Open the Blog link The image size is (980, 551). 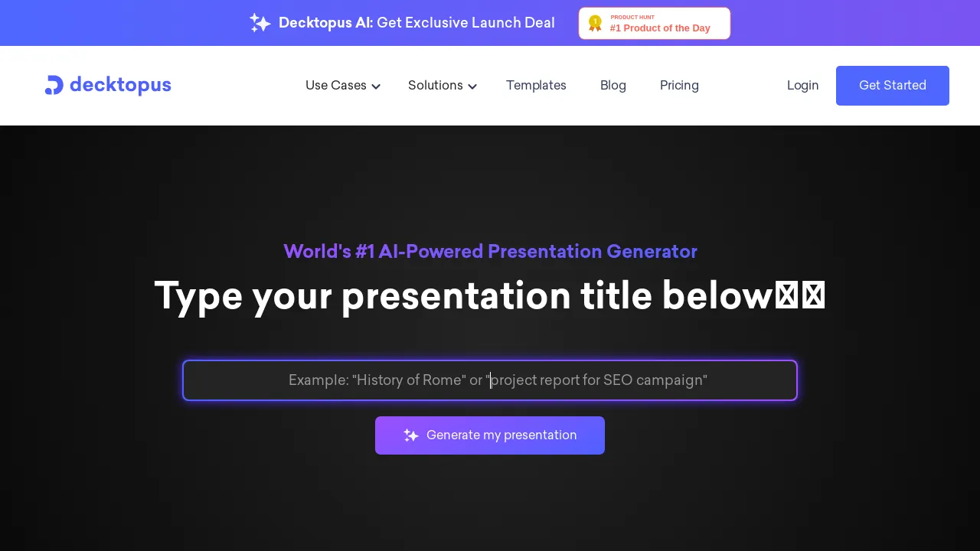pos(613,86)
